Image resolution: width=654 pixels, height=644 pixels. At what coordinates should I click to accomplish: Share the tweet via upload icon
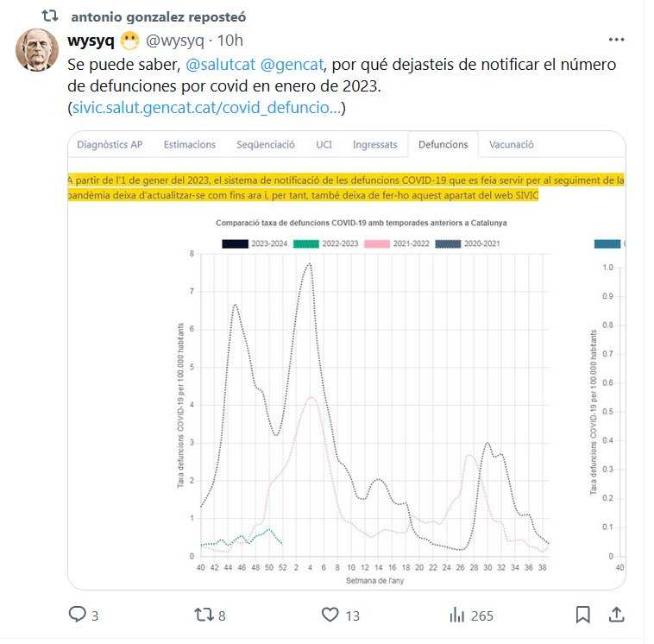617,615
